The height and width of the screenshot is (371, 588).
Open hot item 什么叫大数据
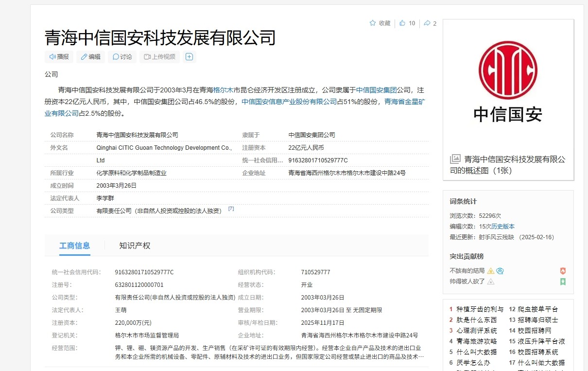pos(477,352)
